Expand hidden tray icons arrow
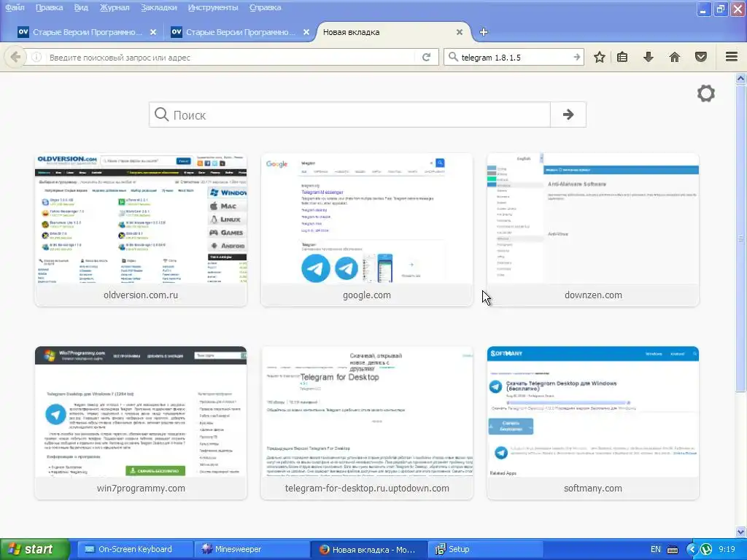 [692, 550]
